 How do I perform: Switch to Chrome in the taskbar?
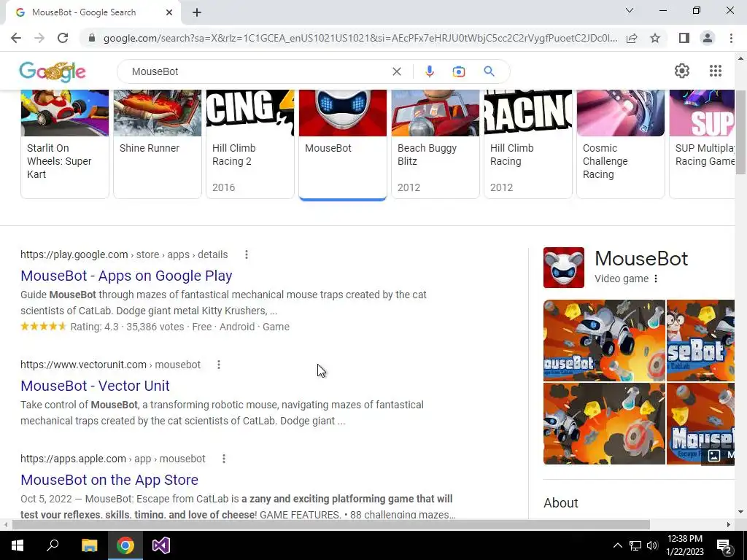[x=125, y=545]
